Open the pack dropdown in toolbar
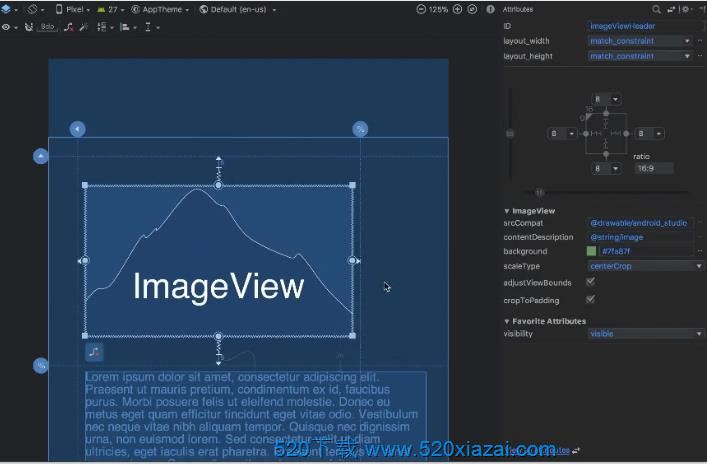707x464 pixels. 104,28
